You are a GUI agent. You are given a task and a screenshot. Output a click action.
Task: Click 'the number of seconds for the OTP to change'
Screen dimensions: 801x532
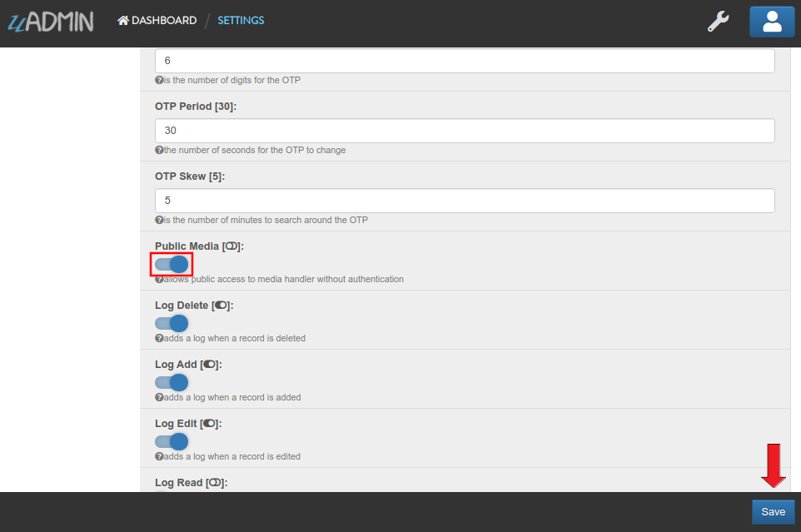(255, 150)
